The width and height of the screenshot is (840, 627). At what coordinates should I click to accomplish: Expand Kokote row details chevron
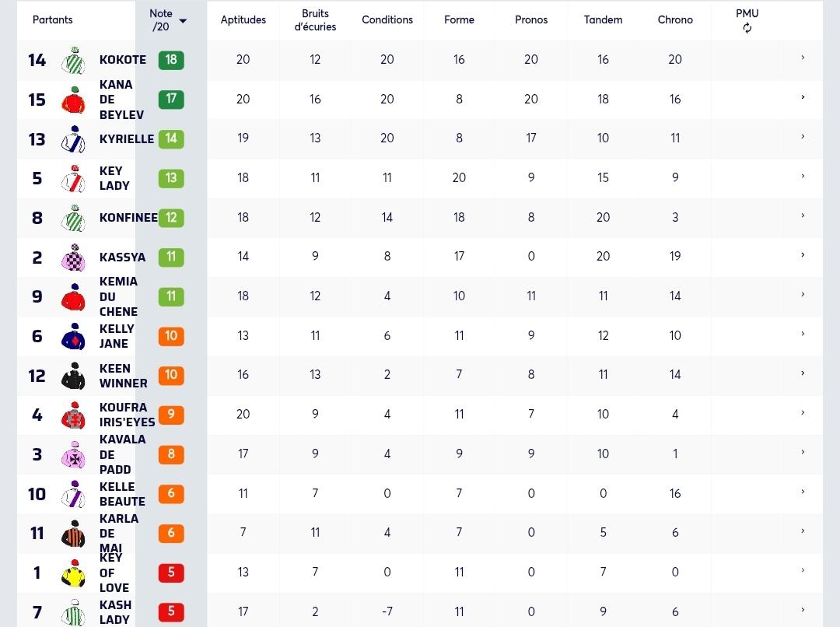coord(803,58)
